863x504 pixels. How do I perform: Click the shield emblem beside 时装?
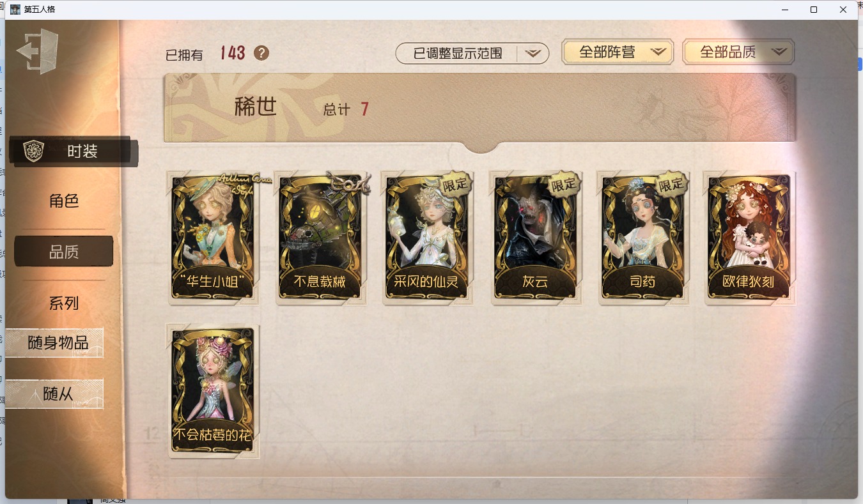coord(33,151)
